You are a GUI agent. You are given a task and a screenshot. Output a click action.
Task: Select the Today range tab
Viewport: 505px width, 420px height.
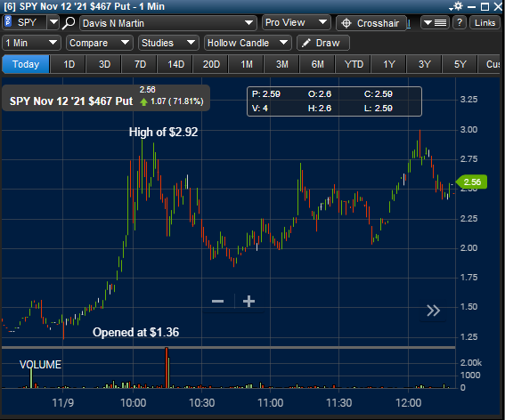tap(26, 64)
